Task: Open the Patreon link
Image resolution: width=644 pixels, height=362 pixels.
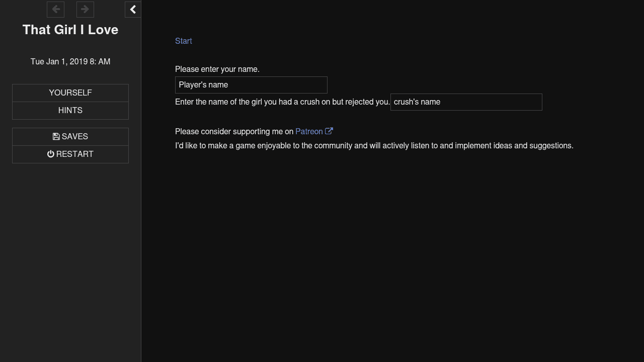Action: 309,132
